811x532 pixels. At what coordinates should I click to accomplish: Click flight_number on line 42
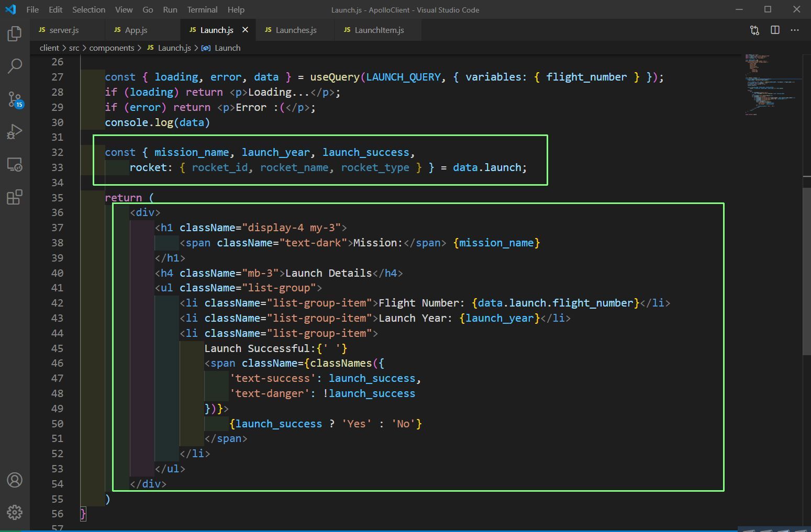[x=593, y=303]
